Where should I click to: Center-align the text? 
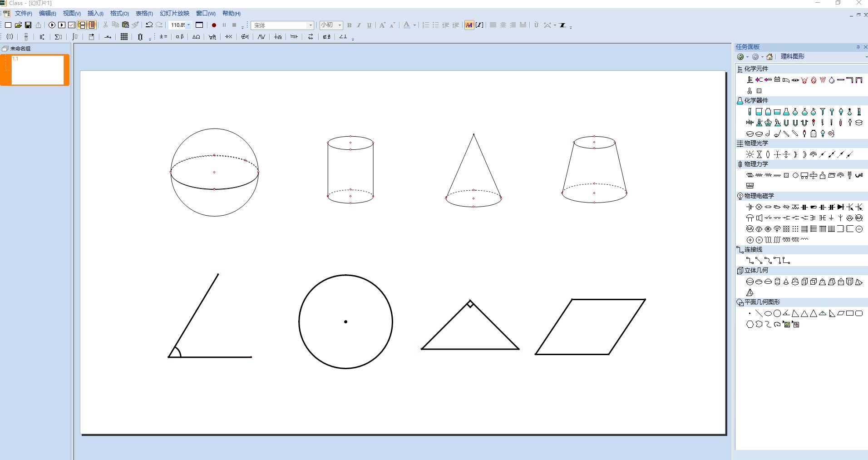503,25
